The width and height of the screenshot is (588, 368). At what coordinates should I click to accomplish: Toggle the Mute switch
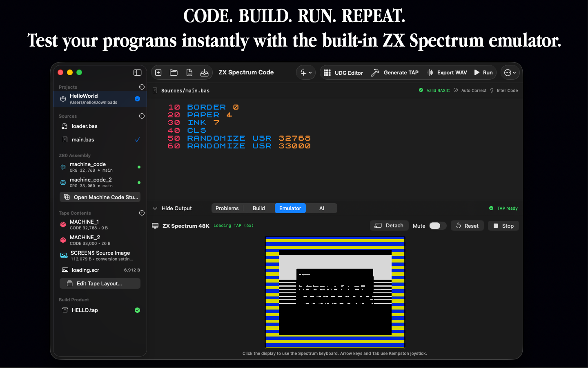pos(437,226)
